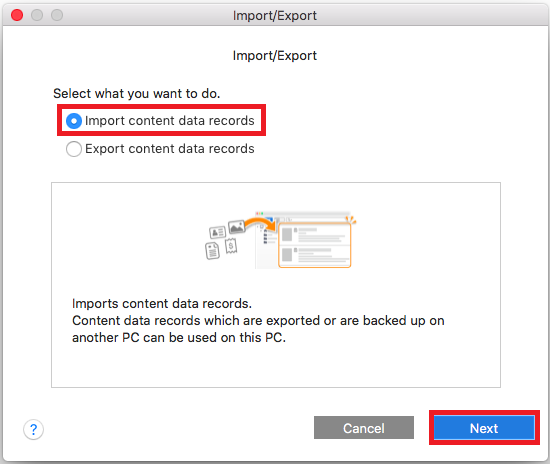Click the Import/Export title bar text

pos(275,15)
